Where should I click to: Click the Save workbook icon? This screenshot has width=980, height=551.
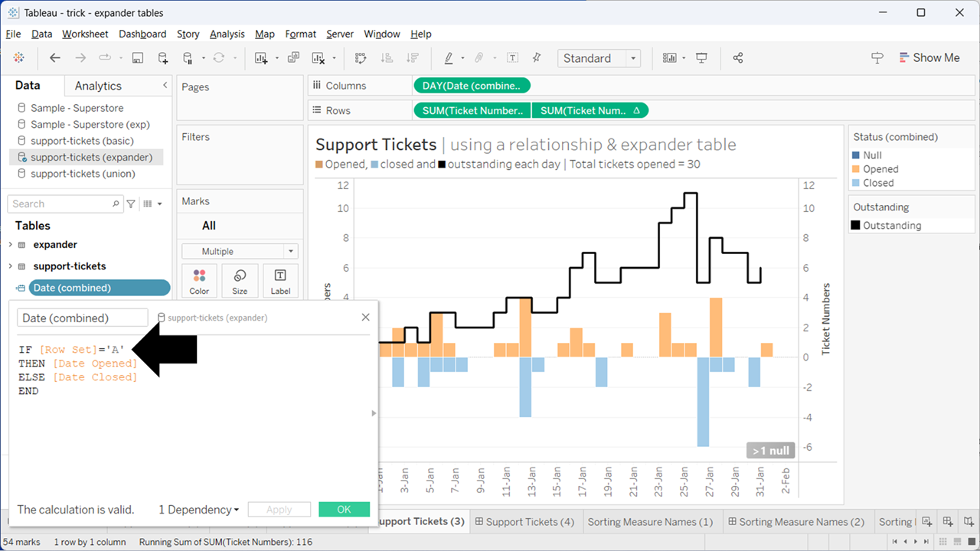[138, 58]
